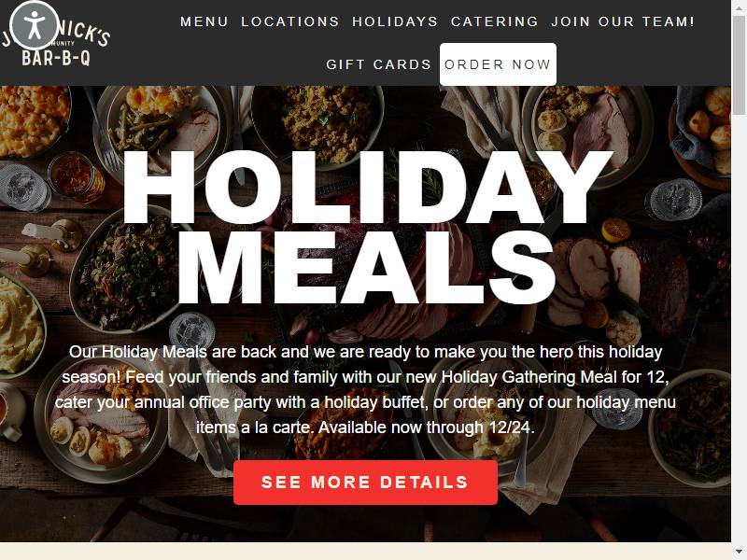Click the holiday description paragraph text
Screen dimensions: 747x560
(x=365, y=389)
